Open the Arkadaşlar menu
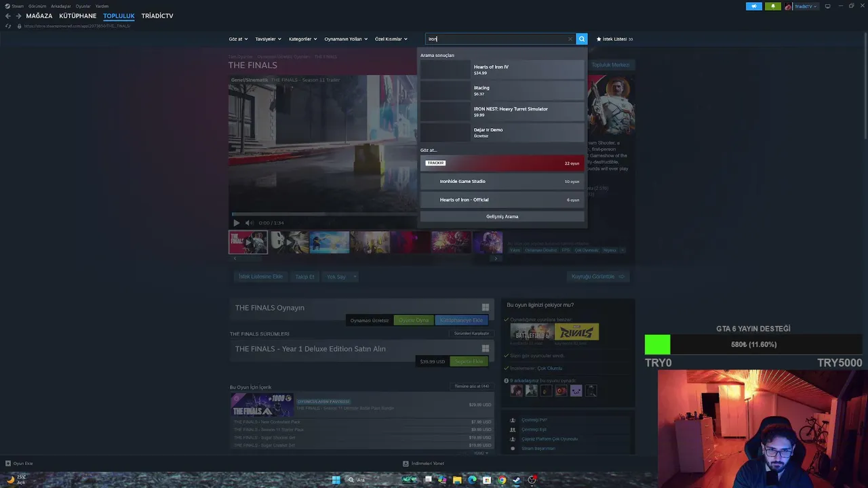The image size is (868, 488). tap(61, 6)
